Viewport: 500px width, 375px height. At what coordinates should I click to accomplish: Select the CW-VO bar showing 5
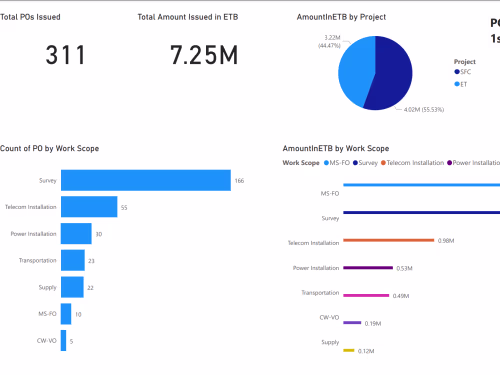coord(63,340)
